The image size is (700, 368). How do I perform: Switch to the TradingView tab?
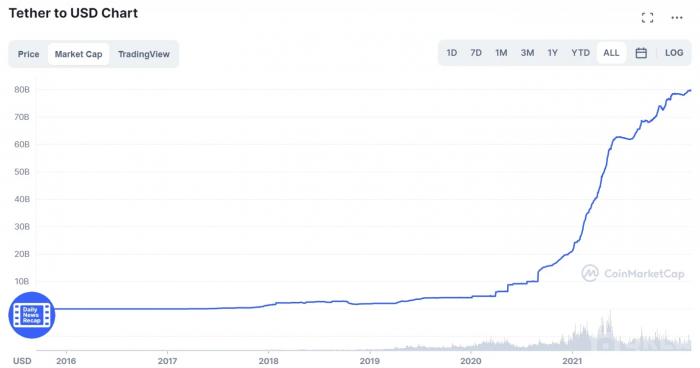coord(144,54)
